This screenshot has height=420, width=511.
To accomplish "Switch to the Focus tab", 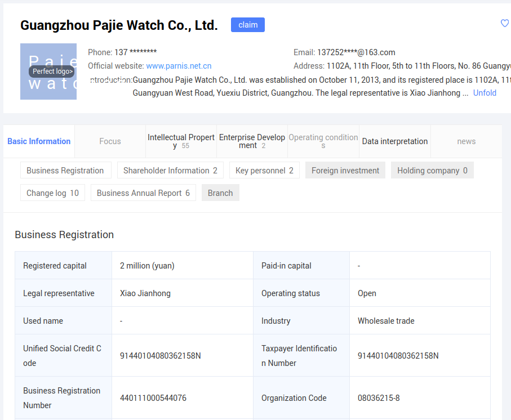I will click(x=110, y=141).
